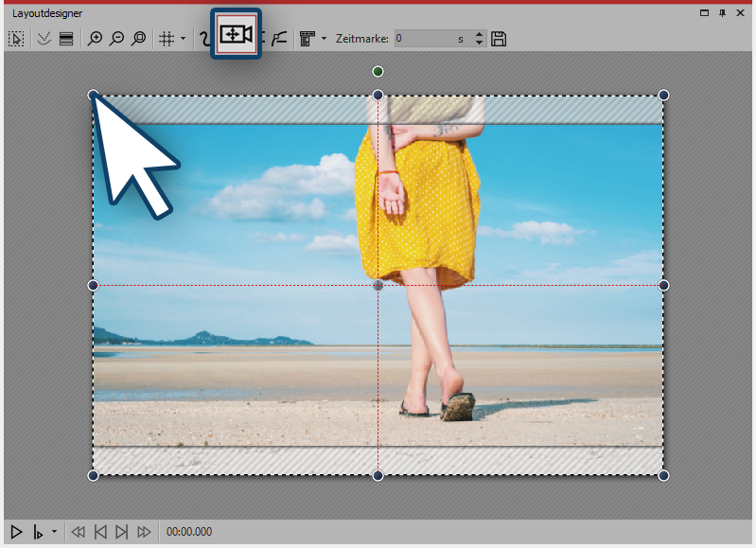Viewport: 756px width, 548px height.
Task: Click the selection frame tool icon
Action: click(x=16, y=39)
